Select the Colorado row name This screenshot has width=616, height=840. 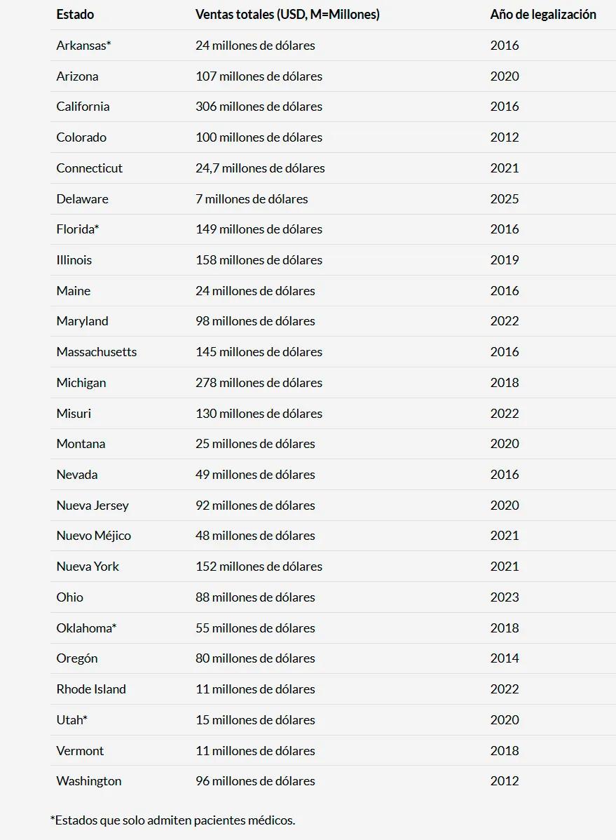81,137
